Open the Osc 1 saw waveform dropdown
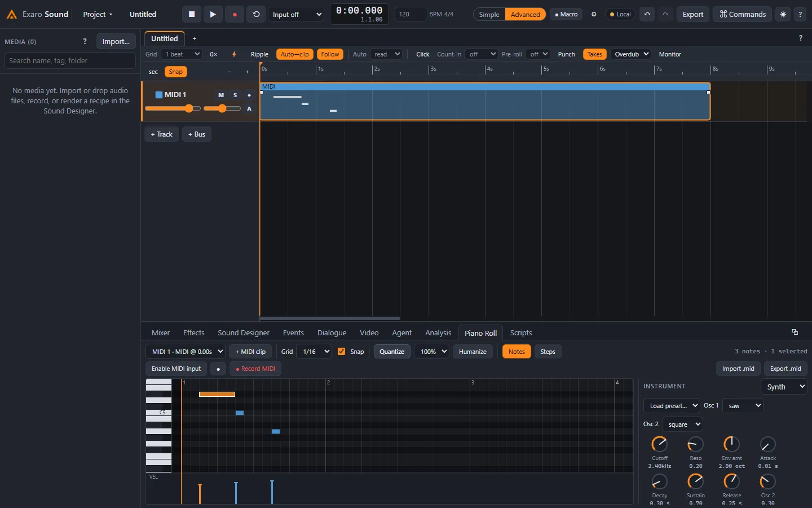812x508 pixels. (x=743, y=405)
